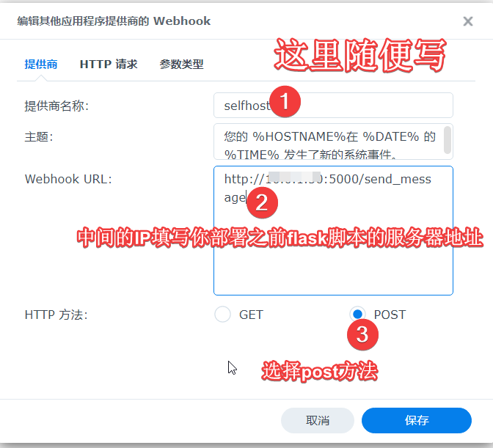Viewport: 493px width, 448px height.
Task: Open the HTTP 请求 tab
Action: coord(109,64)
